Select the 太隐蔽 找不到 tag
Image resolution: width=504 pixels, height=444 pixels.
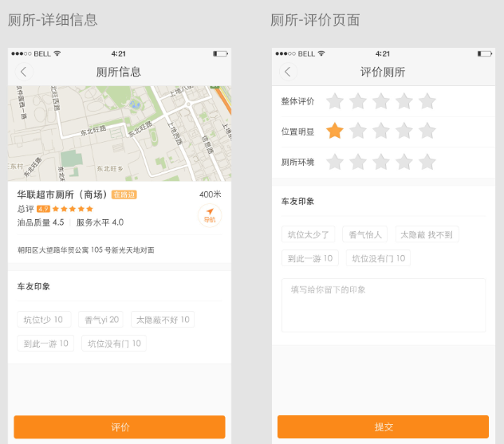click(427, 234)
